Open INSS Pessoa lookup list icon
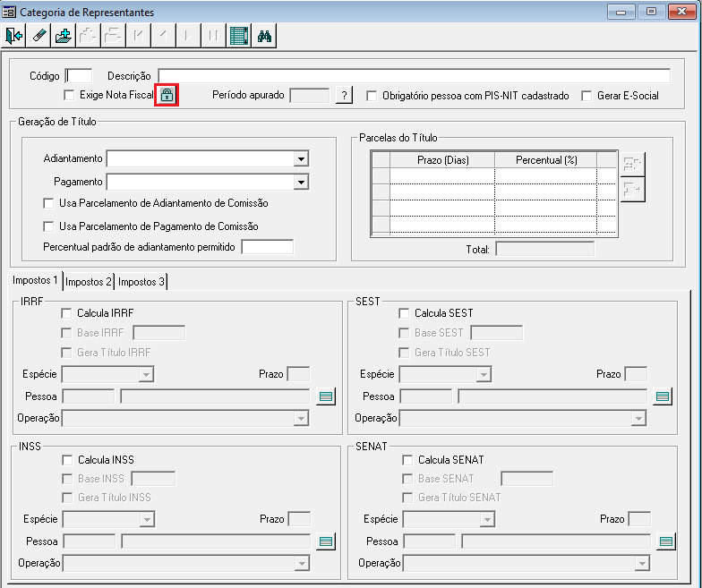The width and height of the screenshot is (702, 588). pos(326,541)
